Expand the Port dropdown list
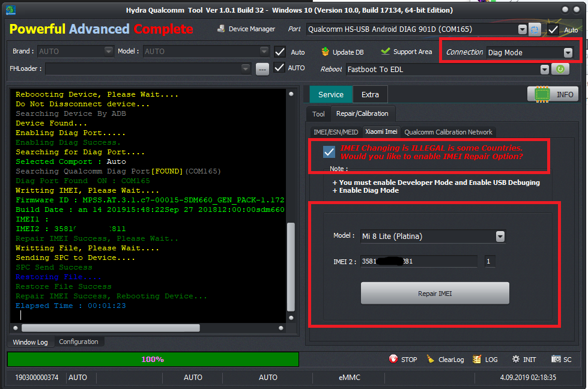The width and height of the screenshot is (588, 389). (x=522, y=29)
